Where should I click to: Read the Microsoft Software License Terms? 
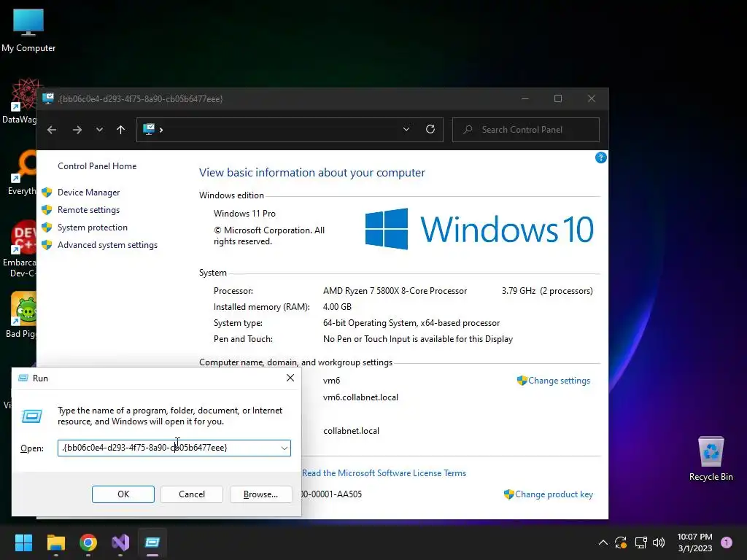click(x=384, y=472)
